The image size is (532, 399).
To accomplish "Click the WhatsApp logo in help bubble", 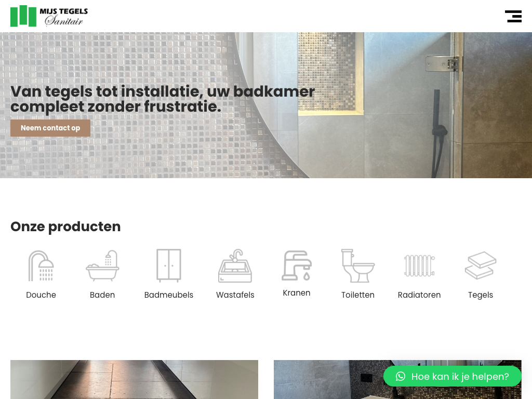I will [401, 376].
